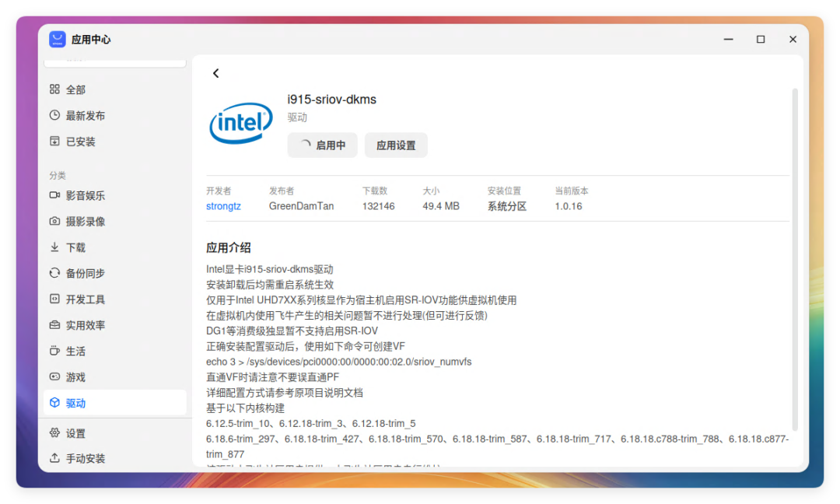Image resolution: width=840 pixels, height=504 pixels.
Task: Show 已安装 applications
Action: point(114,142)
